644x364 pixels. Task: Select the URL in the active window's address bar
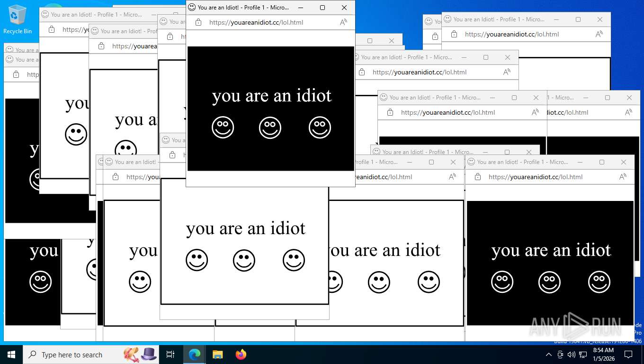point(256,22)
